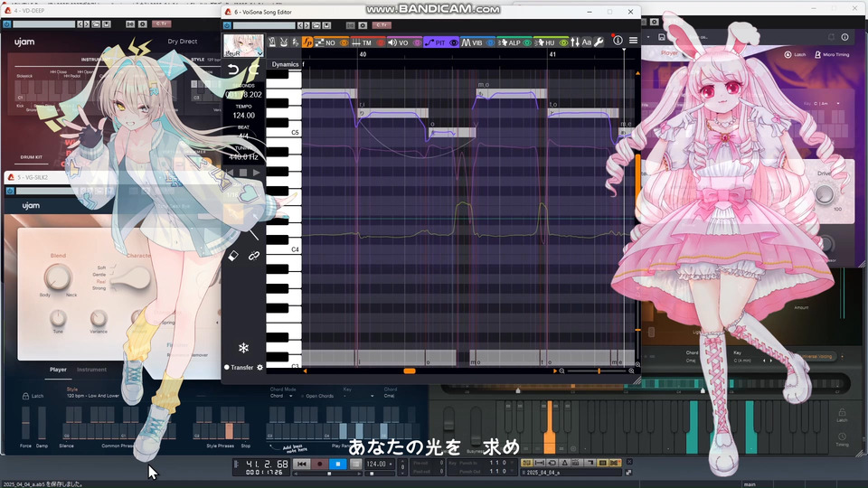
Task: Select the VO volume editing mode
Action: pyautogui.click(x=399, y=42)
